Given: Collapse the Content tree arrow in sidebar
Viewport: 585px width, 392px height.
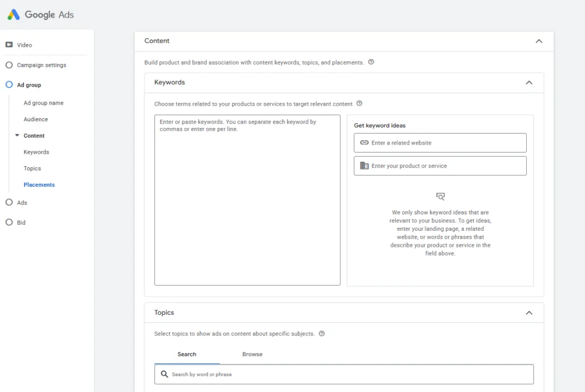Looking at the screenshot, I should pyautogui.click(x=17, y=135).
